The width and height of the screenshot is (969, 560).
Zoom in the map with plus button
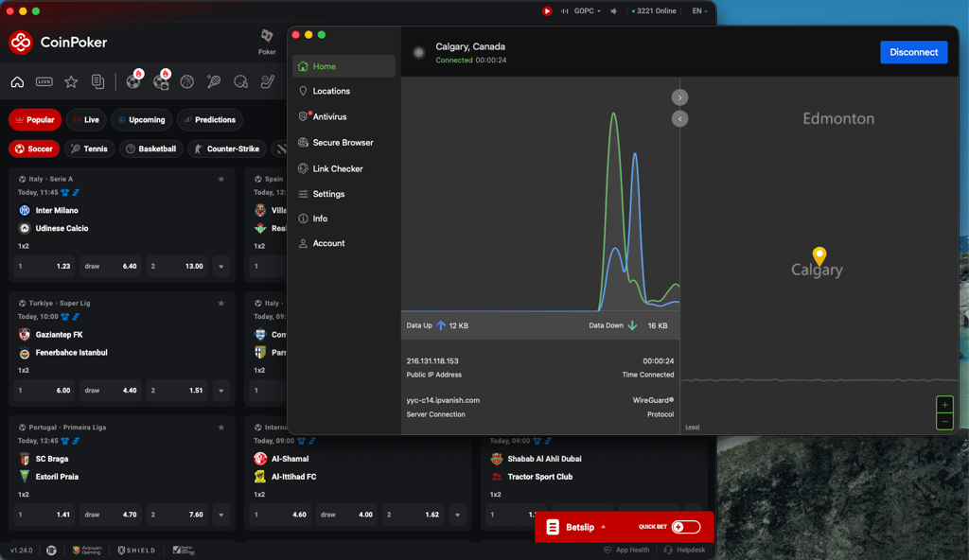[945, 405]
